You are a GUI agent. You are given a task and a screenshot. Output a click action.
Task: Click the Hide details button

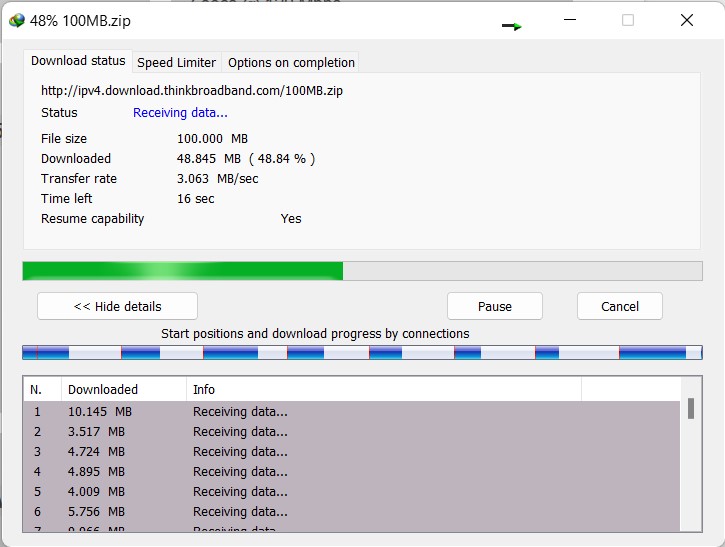pyautogui.click(x=117, y=306)
